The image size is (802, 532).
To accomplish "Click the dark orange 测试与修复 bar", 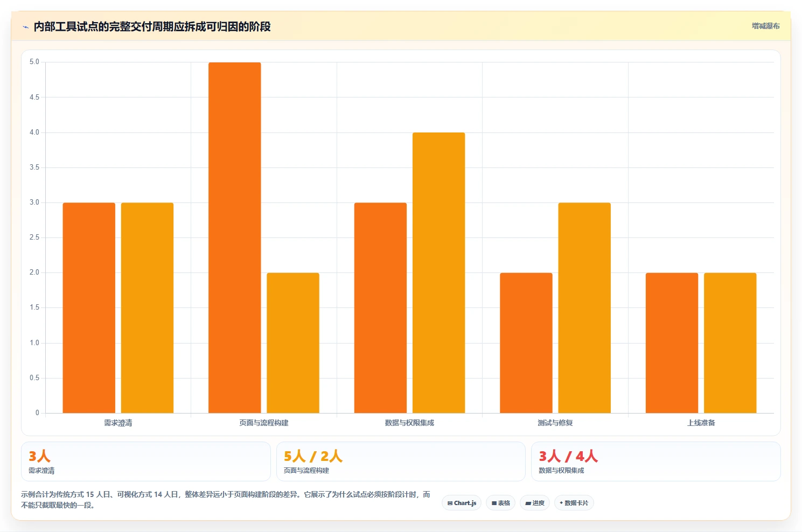I will (526, 343).
